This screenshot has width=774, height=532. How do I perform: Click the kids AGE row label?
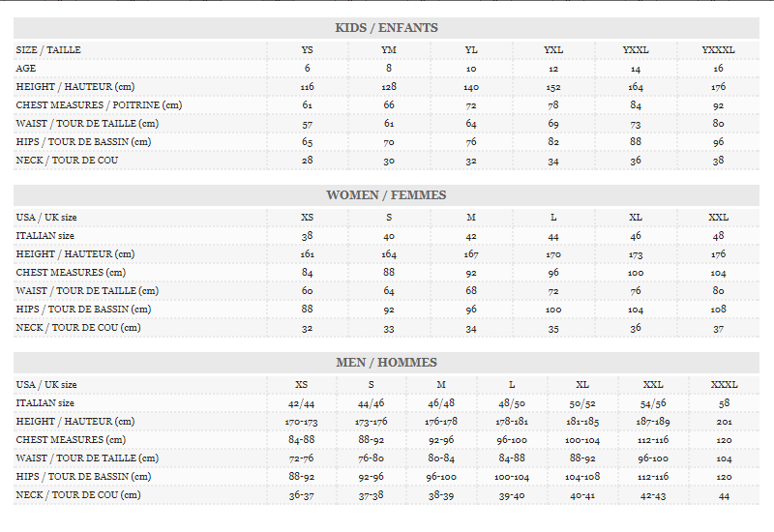point(26,69)
